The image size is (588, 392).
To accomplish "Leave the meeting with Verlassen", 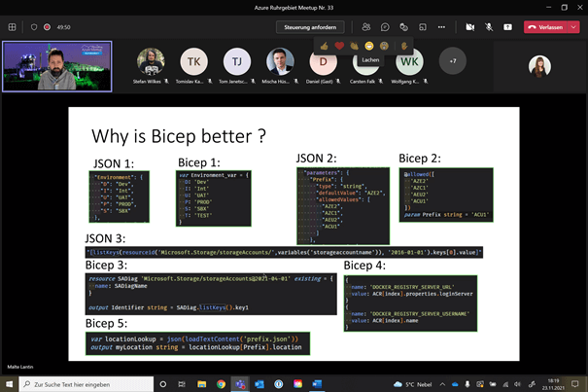I will [x=546, y=27].
